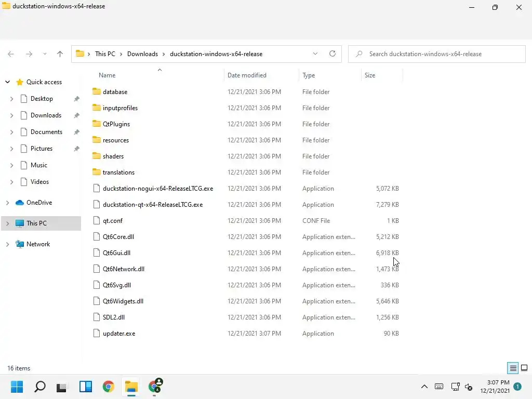Viewport: 532px width, 399px height.
Task: Expand Desktop in navigation pane
Action: tap(11, 99)
